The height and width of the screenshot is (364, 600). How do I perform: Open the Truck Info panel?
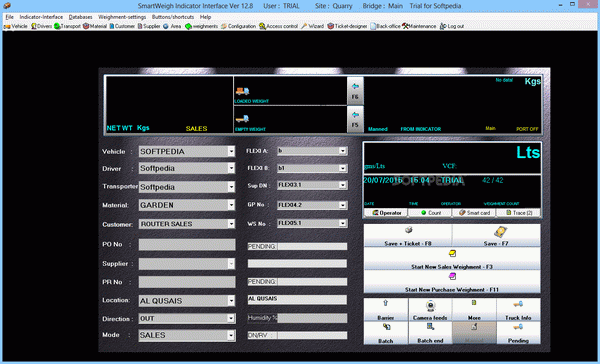click(x=518, y=309)
